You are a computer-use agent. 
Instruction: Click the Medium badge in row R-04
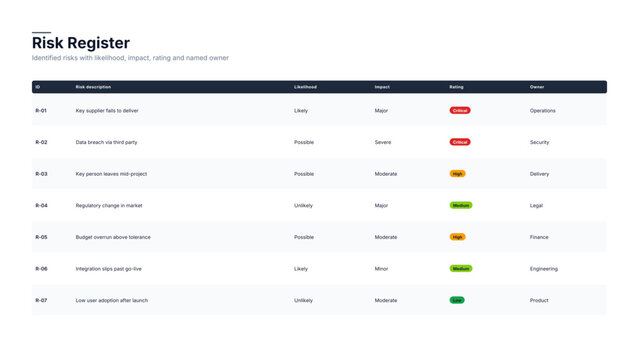(461, 205)
